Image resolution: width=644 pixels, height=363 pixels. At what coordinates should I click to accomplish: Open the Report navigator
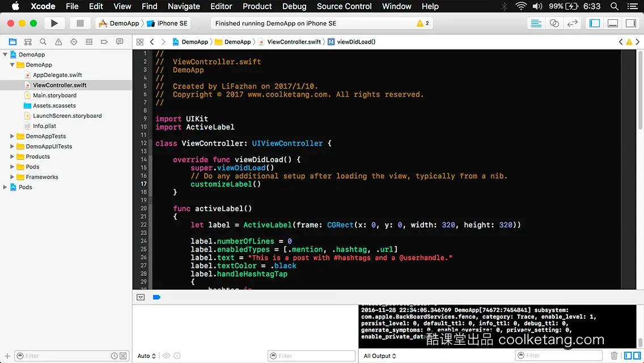(120, 42)
